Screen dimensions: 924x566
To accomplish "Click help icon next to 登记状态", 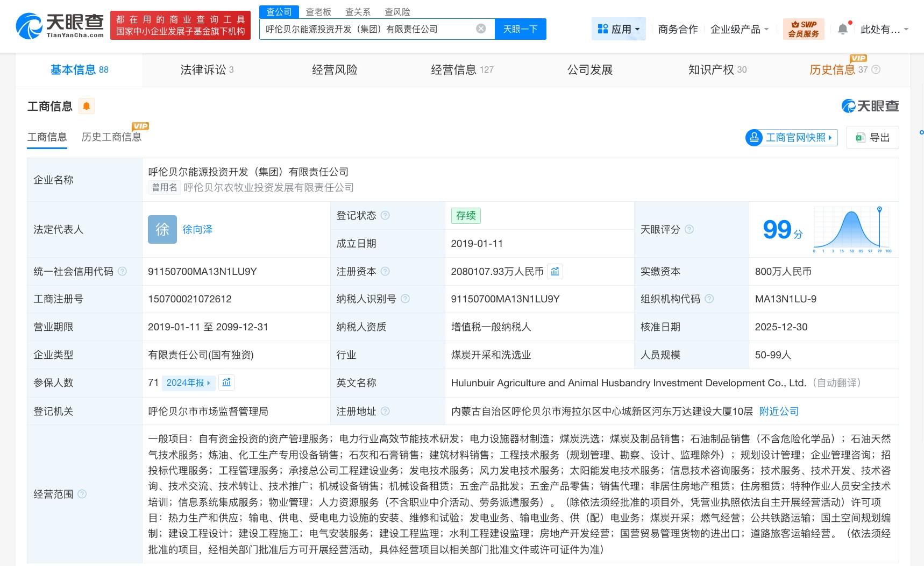I will pos(385,216).
